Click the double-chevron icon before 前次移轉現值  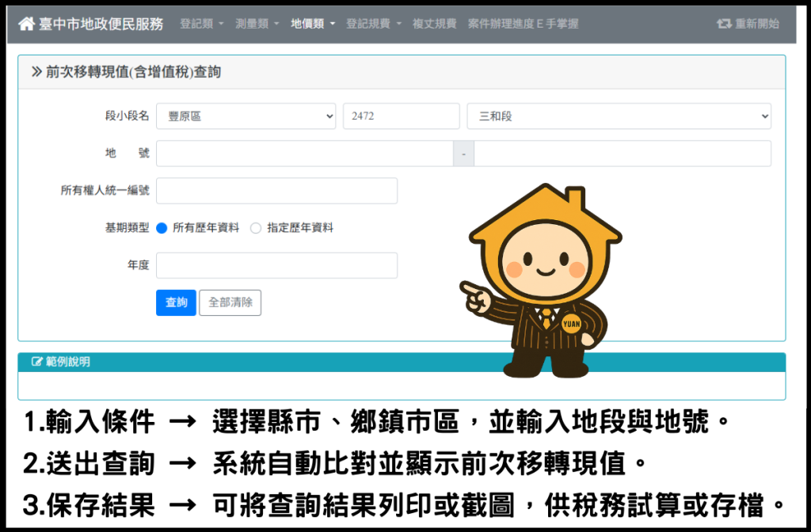coord(36,72)
